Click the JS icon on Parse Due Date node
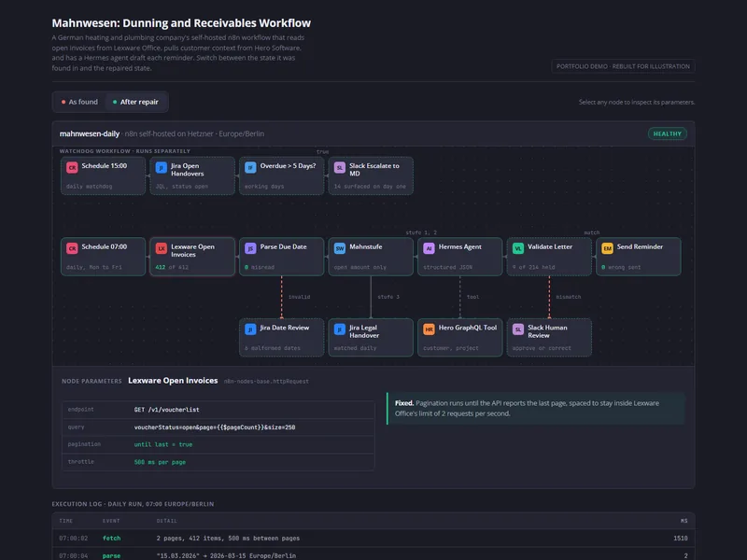The height and width of the screenshot is (560, 747). pos(250,248)
